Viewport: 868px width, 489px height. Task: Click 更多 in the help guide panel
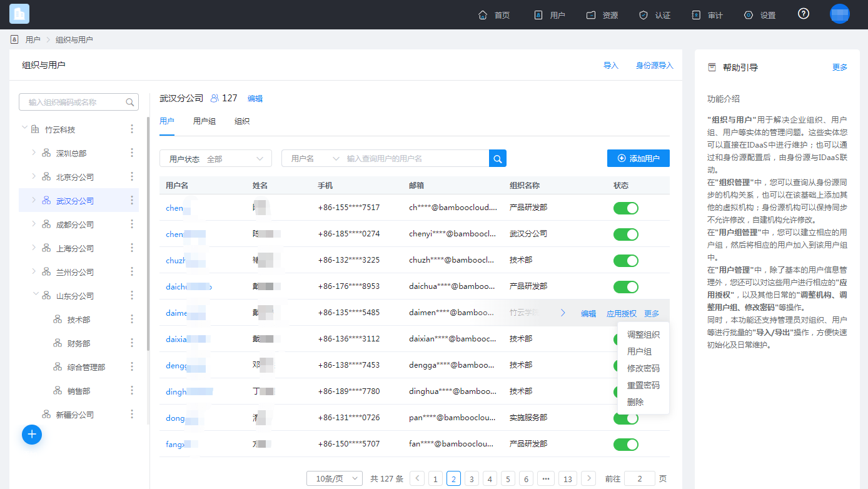point(840,68)
